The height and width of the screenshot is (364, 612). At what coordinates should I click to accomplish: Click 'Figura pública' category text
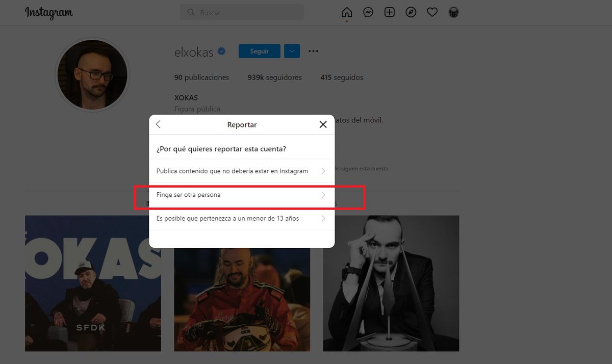pyautogui.click(x=197, y=109)
